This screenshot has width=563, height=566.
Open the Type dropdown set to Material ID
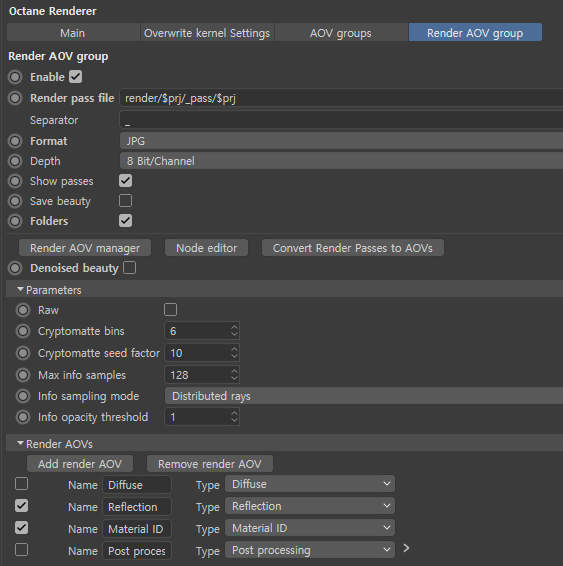pos(310,528)
